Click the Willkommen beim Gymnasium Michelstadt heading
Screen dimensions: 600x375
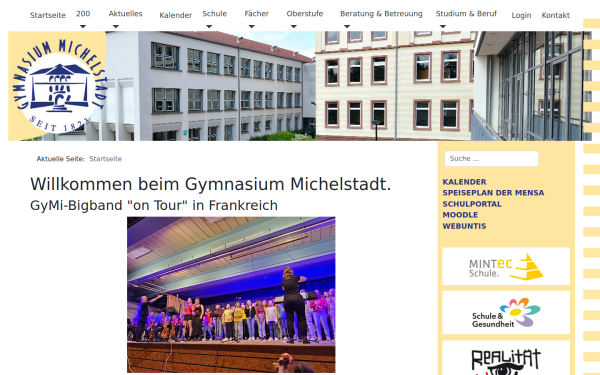point(210,184)
